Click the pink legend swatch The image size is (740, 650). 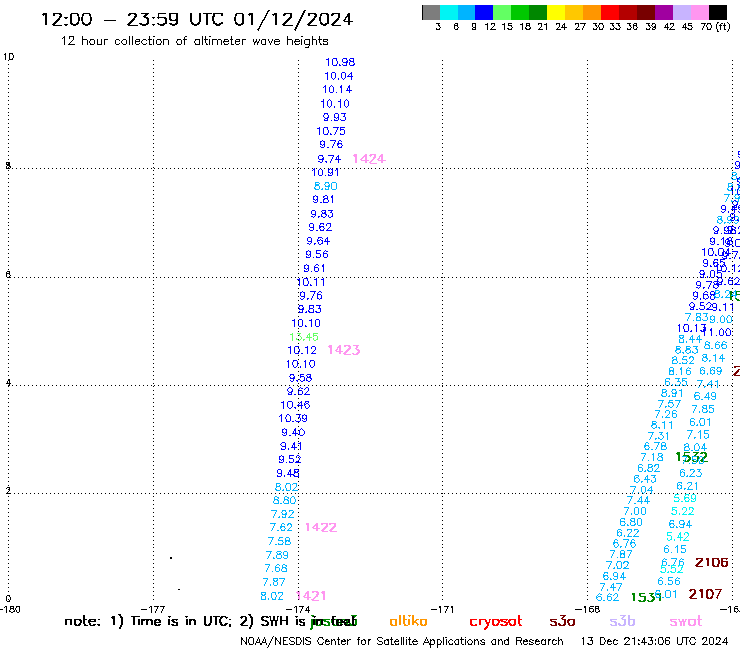pos(698,12)
